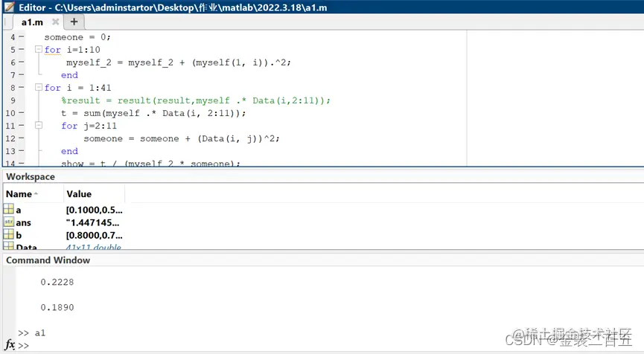
Task: Click the end keyword on line 7
Action: pos(69,75)
